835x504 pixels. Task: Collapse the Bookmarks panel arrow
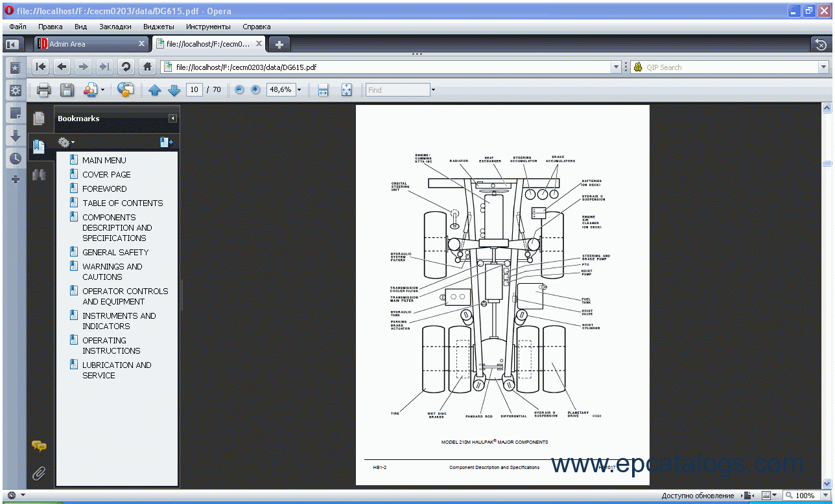click(172, 119)
